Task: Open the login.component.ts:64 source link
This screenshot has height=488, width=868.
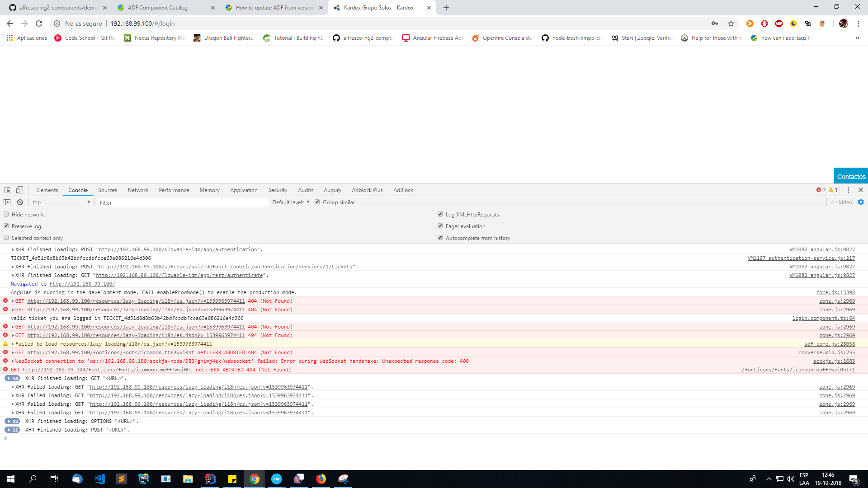Action: point(824,318)
